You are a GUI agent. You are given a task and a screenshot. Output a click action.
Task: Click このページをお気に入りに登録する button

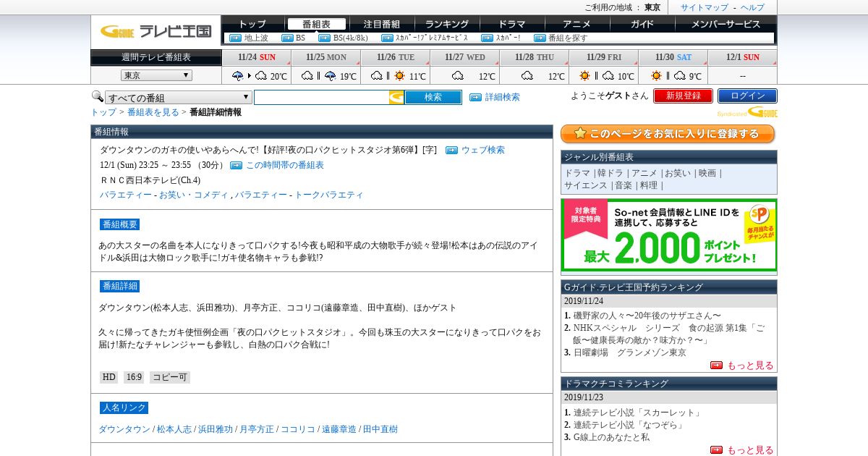tap(668, 134)
